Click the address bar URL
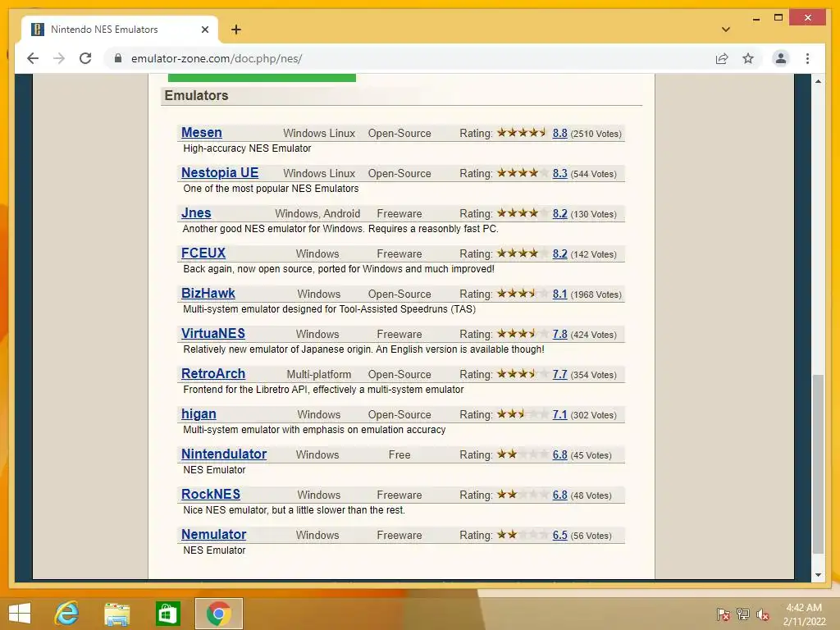The width and height of the screenshot is (840, 630). pos(217,58)
